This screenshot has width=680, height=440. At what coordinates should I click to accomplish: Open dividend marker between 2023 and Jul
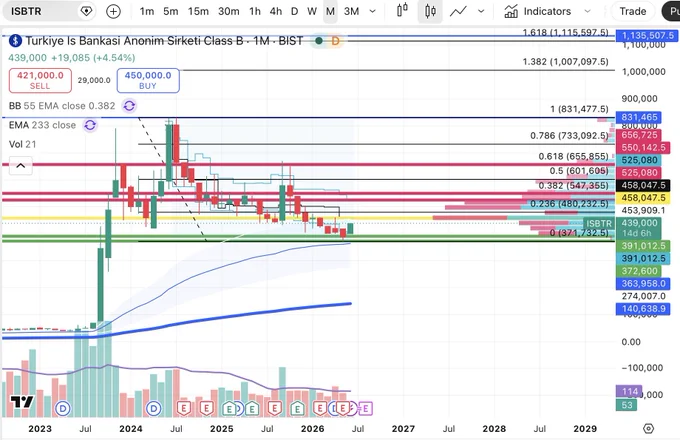(x=63, y=408)
